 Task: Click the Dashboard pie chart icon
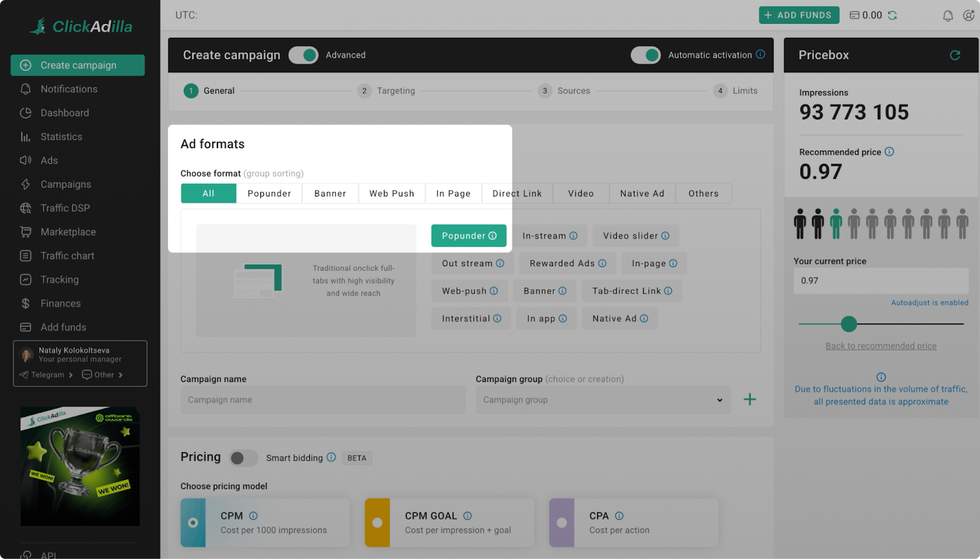click(26, 113)
